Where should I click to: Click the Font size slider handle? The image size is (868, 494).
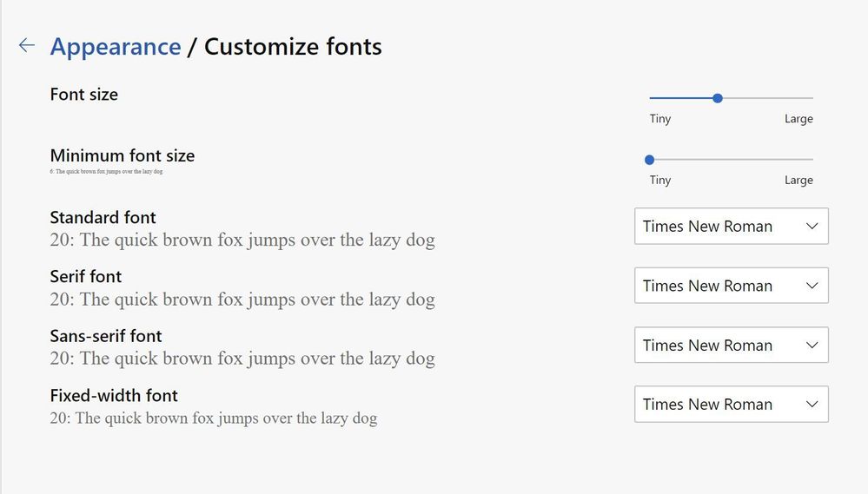(x=718, y=98)
